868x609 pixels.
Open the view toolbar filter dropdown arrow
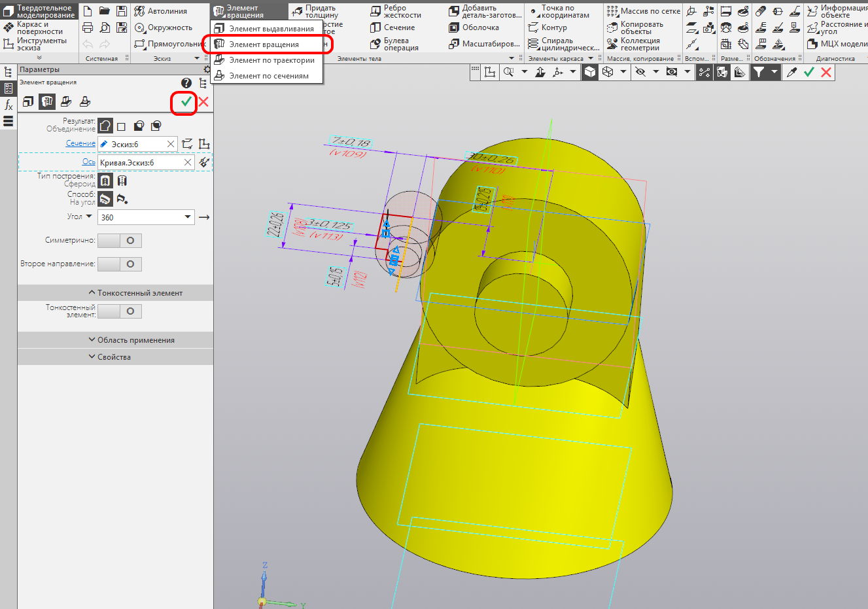774,72
